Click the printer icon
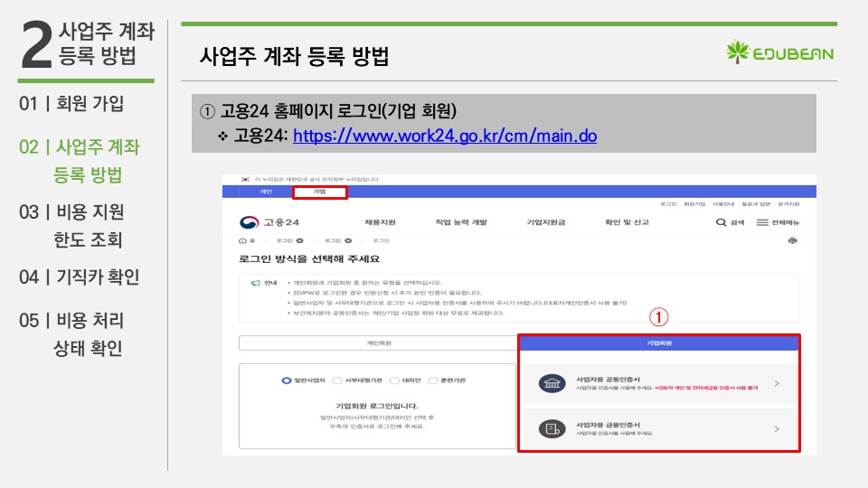868x488 pixels. coord(793,241)
